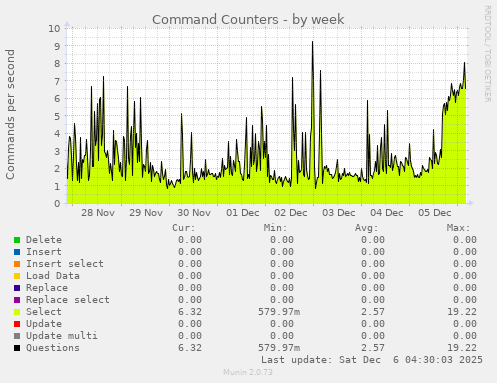Click the Select row average 2.57
The width and height of the screenshot is (497, 383).
tap(373, 312)
